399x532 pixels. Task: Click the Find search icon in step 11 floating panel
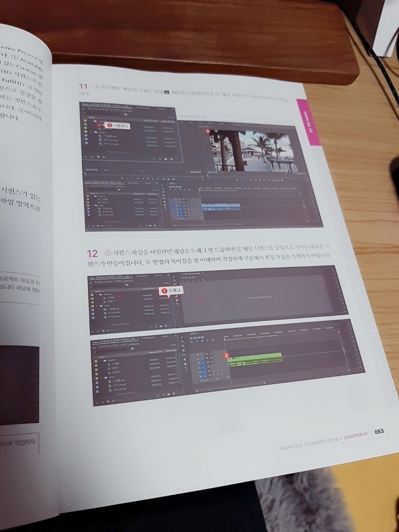pos(160,159)
